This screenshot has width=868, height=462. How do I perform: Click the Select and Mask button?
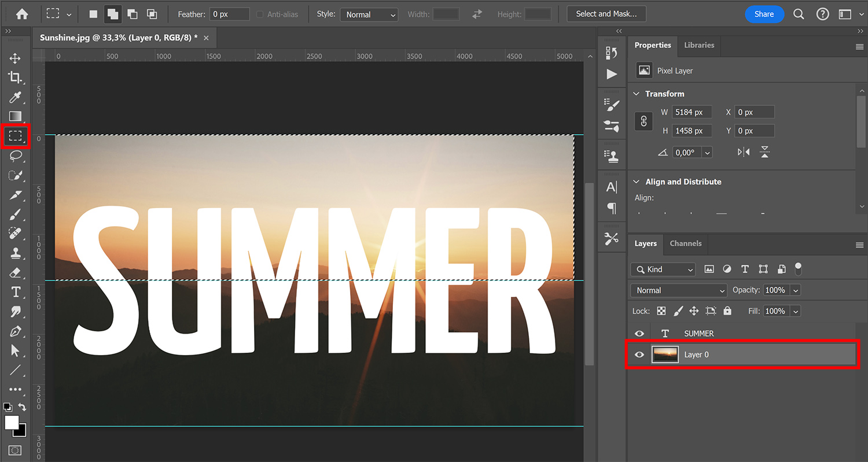(x=606, y=13)
